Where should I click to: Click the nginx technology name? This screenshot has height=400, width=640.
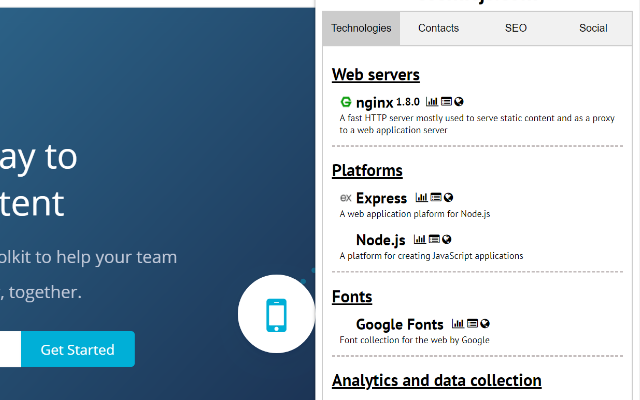374,102
